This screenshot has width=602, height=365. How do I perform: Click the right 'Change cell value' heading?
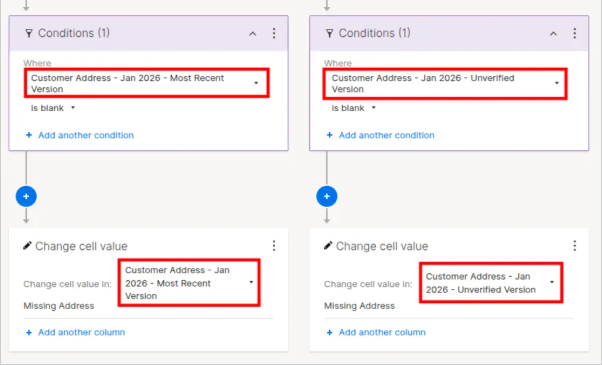coord(382,246)
